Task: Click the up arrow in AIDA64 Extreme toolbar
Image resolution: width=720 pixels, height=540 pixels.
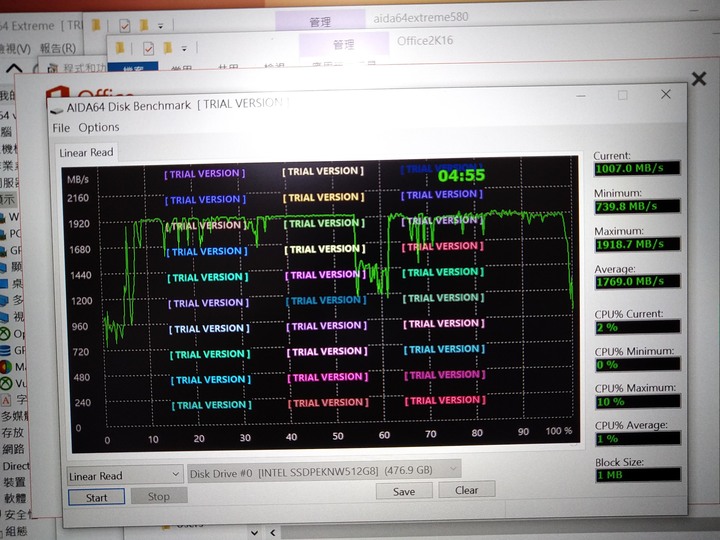Action: pyautogui.click(x=14, y=68)
